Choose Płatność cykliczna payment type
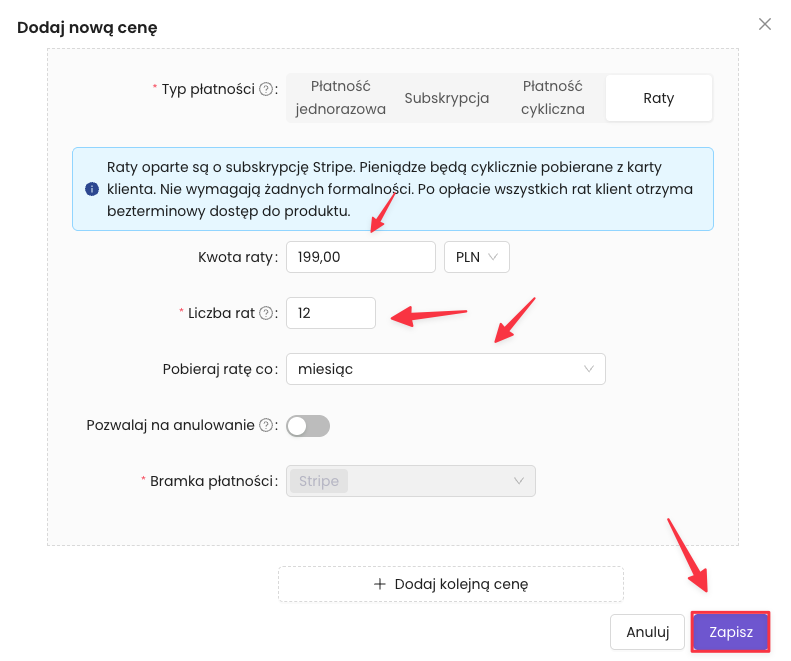Image resolution: width=791 pixels, height=661 pixels. click(553, 98)
